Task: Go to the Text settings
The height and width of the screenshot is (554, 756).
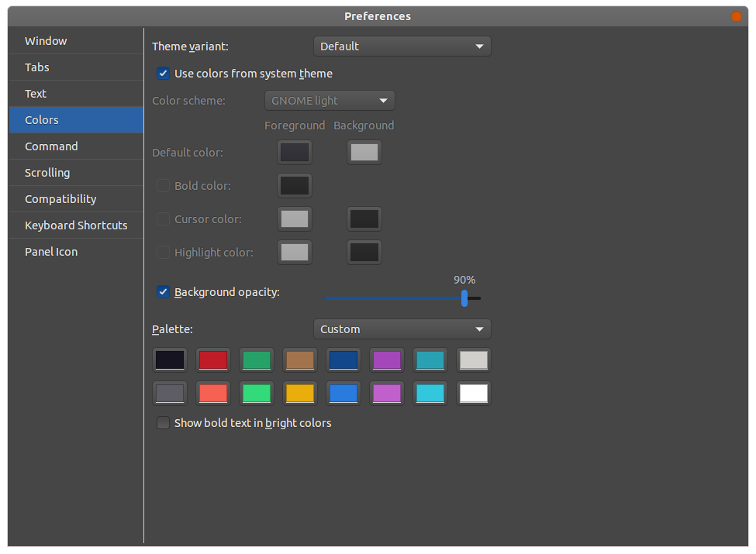Action: [x=76, y=94]
